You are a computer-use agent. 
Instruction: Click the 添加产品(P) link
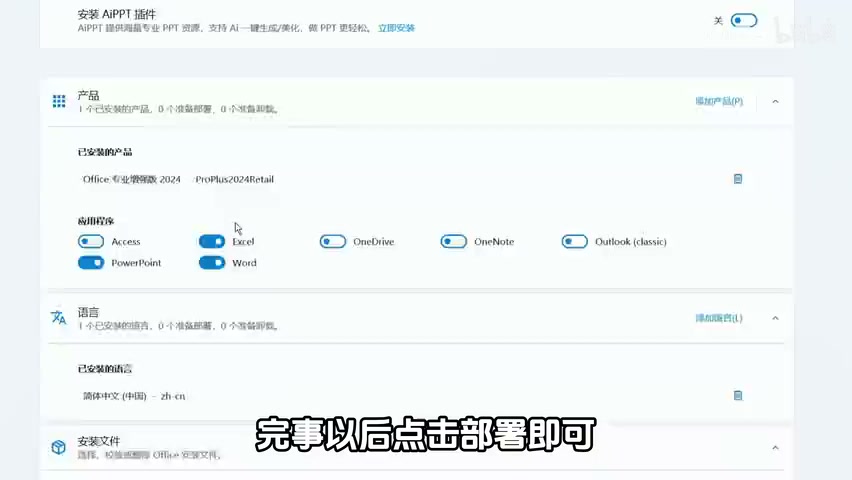click(x=719, y=101)
